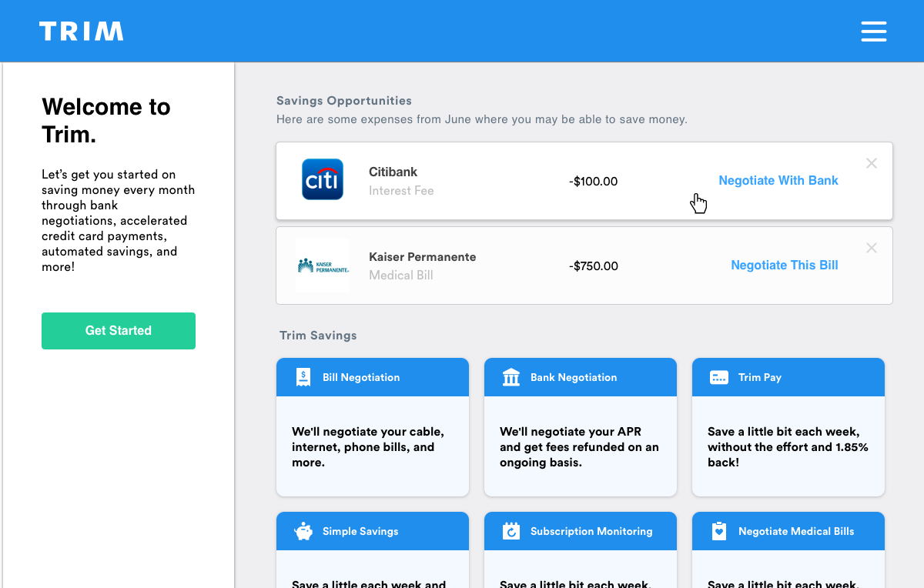Click the Trim Savings heading
924x588 pixels.
coord(318,336)
